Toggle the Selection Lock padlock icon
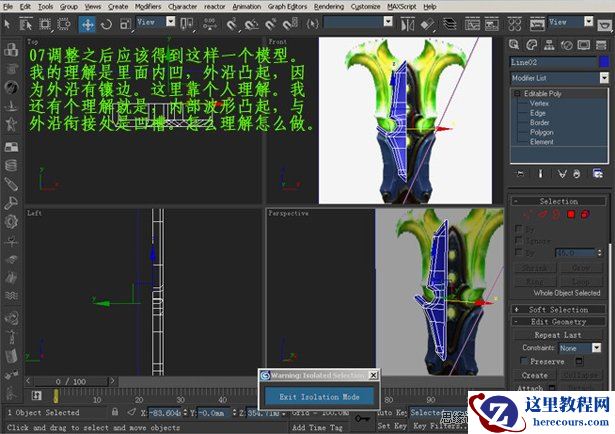The image size is (615, 434). click(x=115, y=412)
